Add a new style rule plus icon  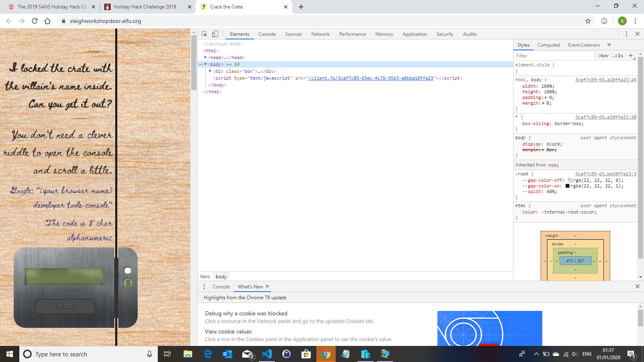coord(631,56)
